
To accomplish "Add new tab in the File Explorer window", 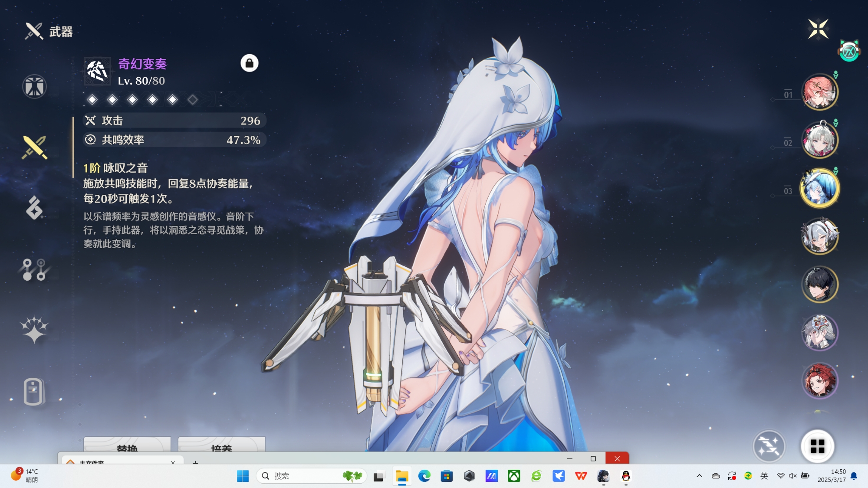I will (195, 462).
